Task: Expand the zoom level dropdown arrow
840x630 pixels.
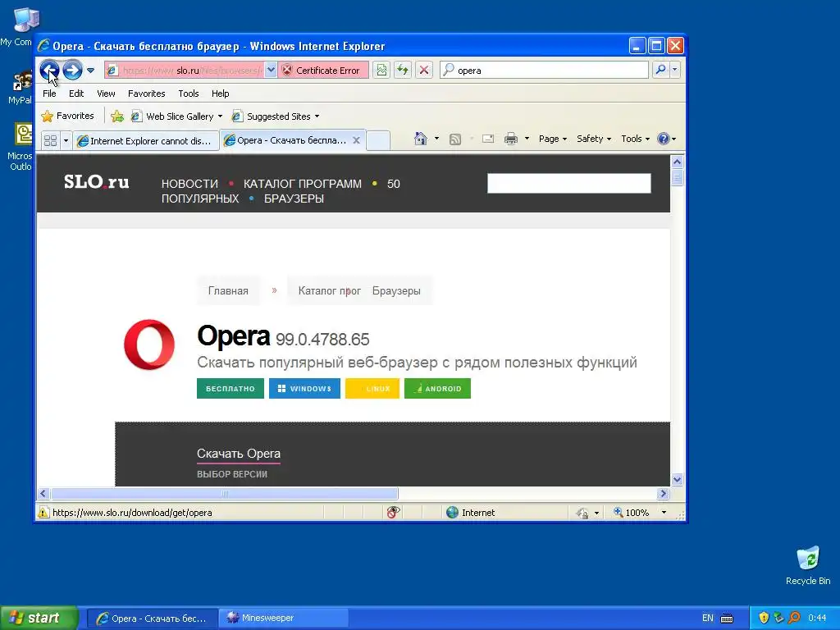Action: click(664, 513)
